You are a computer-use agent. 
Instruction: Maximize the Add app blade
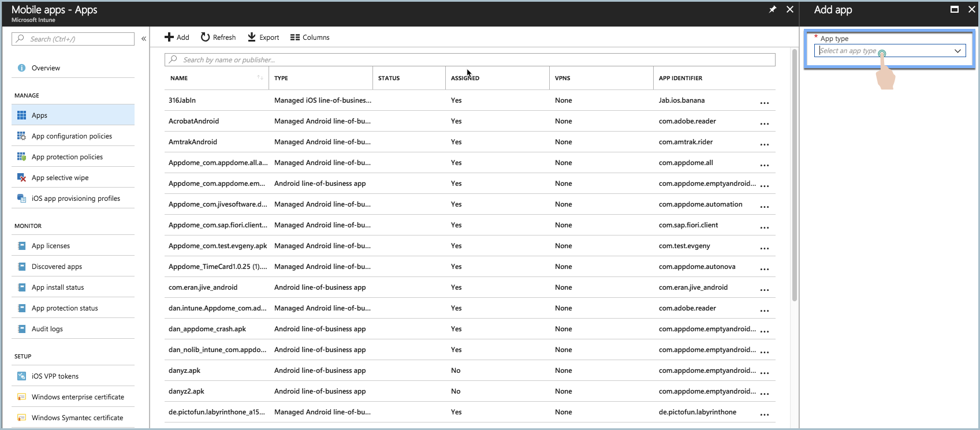(x=955, y=9)
